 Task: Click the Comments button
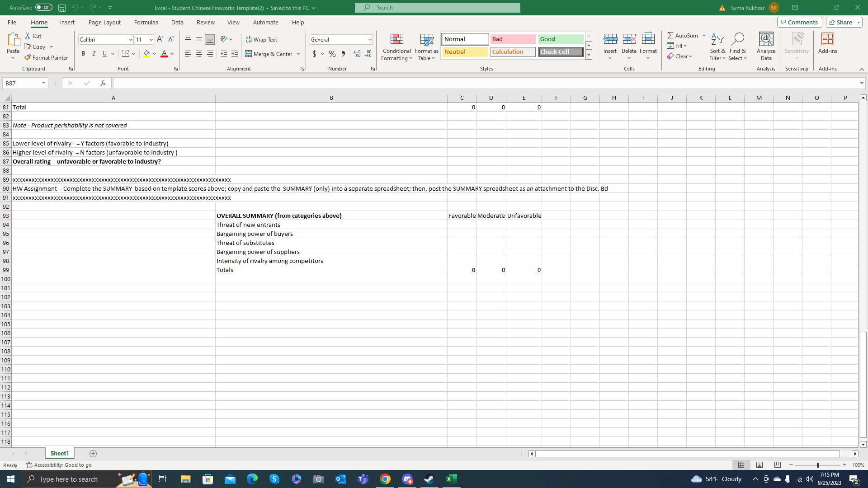point(799,22)
